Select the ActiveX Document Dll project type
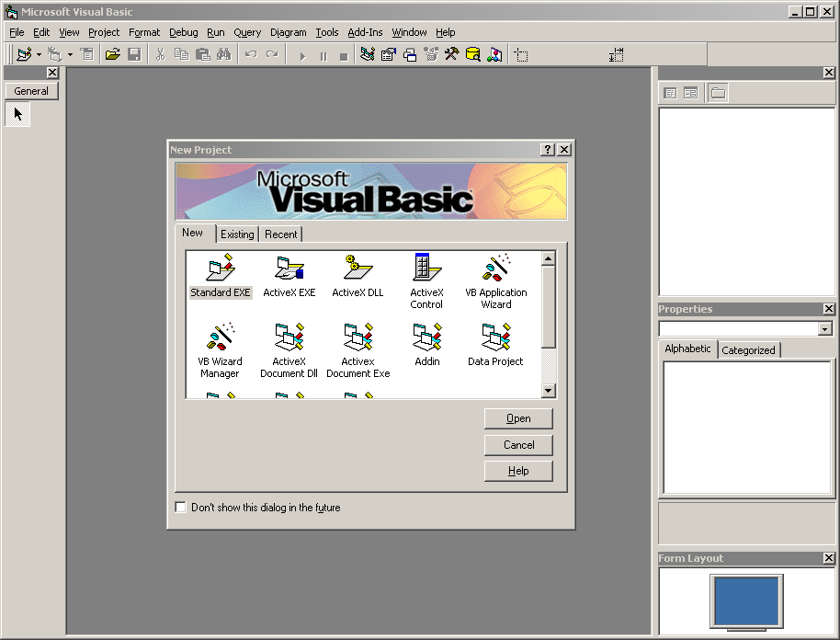The width and height of the screenshot is (840, 640). 289,350
